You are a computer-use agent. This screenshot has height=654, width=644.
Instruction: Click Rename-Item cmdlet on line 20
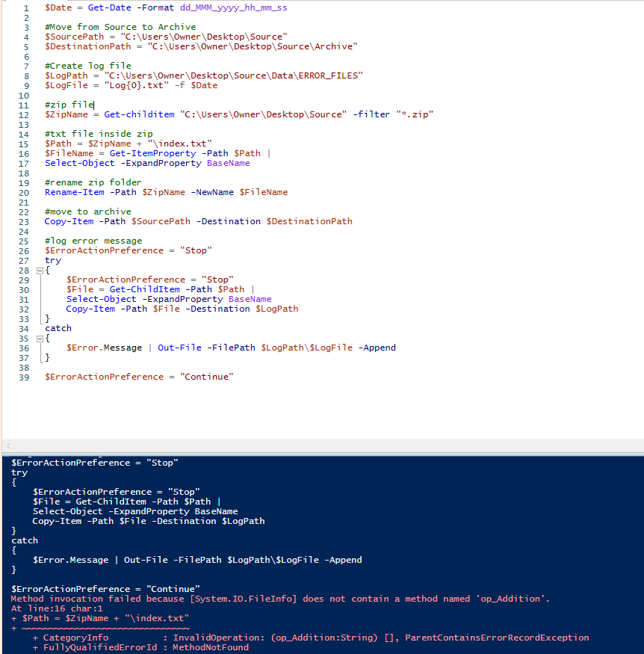[75, 192]
